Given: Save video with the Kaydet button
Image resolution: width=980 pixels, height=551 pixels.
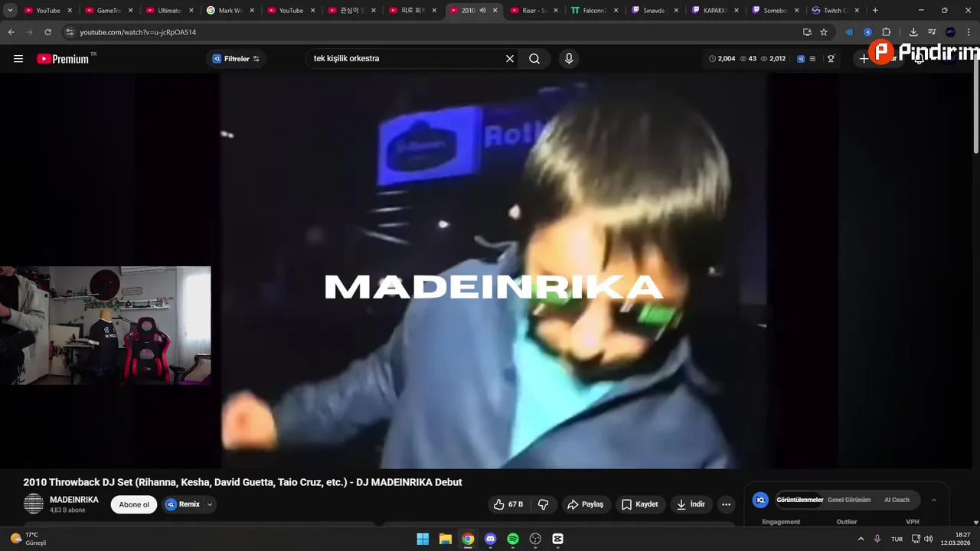Looking at the screenshot, I should [640, 504].
